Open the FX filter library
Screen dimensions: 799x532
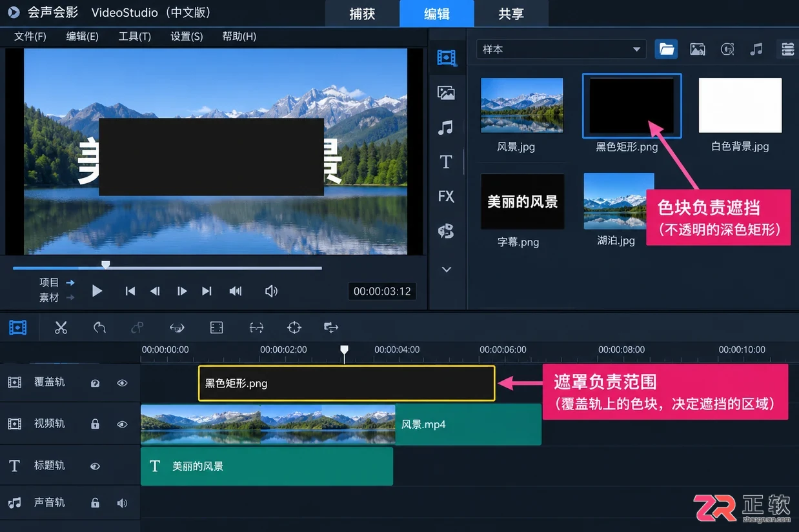click(446, 196)
